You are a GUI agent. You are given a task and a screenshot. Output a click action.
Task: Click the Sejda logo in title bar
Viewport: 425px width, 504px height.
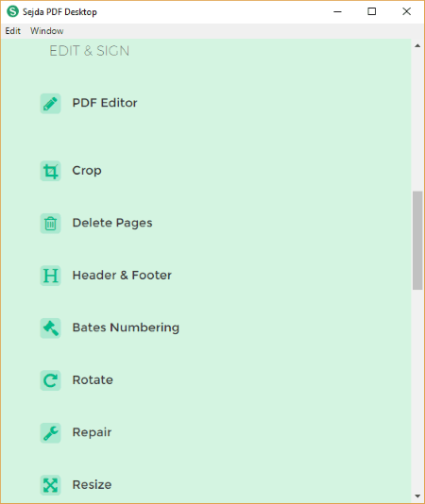pos(13,11)
